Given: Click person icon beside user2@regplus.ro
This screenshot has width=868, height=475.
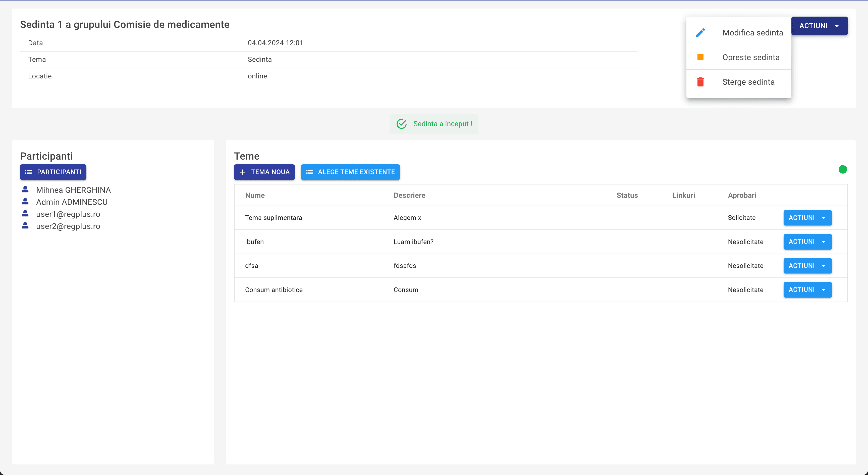Looking at the screenshot, I should (x=25, y=225).
